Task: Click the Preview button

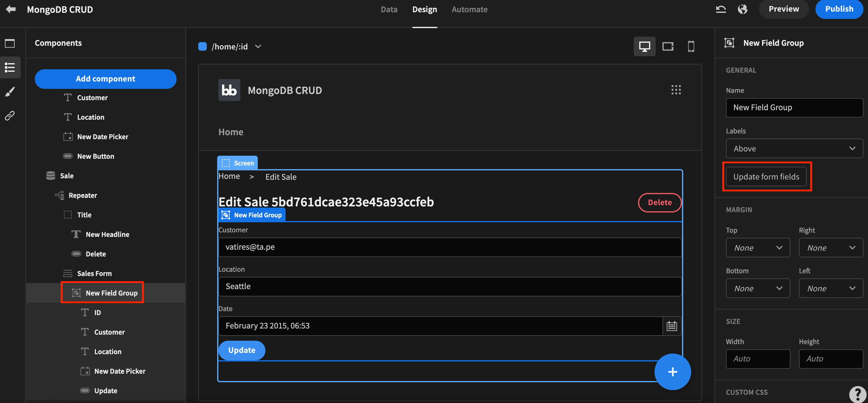Action: click(x=783, y=9)
